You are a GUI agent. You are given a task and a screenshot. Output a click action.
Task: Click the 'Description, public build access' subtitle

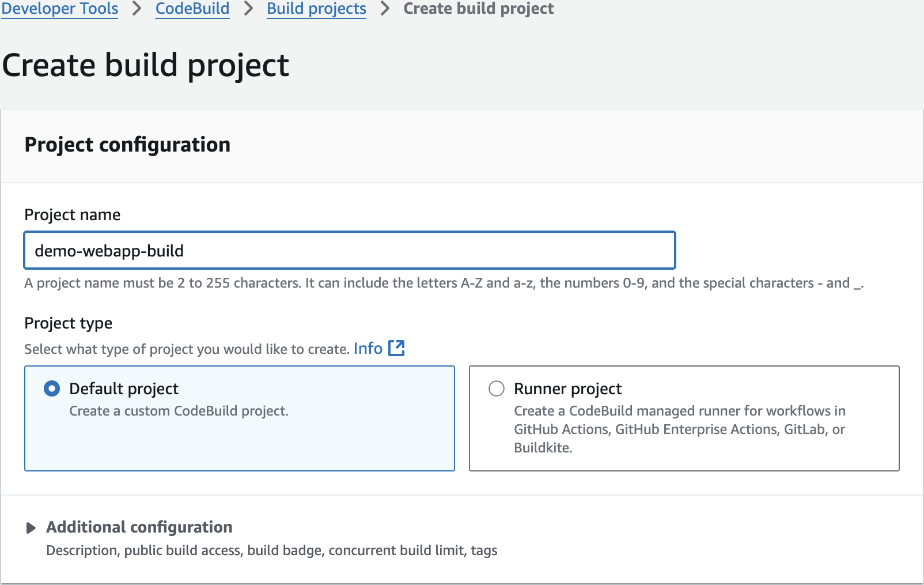272,550
